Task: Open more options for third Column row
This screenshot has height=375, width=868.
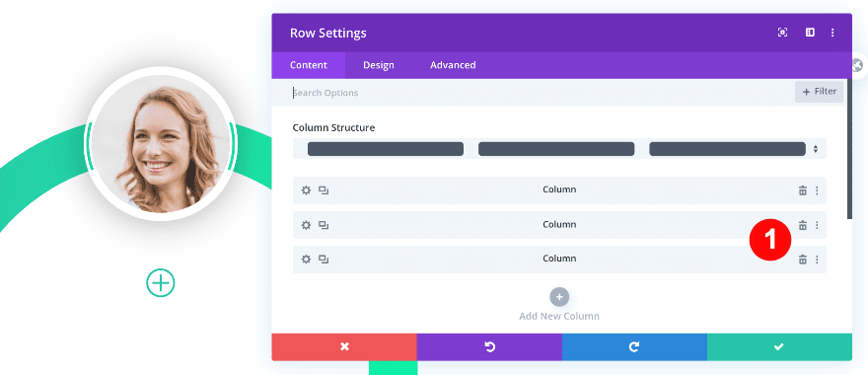Action: 817,260
